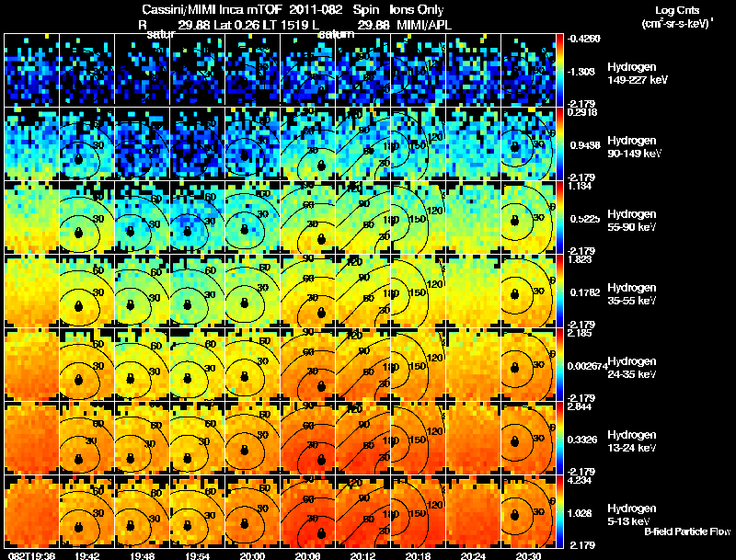Select the 20:12 time label
Screen dimensions: 736x560
362,555
